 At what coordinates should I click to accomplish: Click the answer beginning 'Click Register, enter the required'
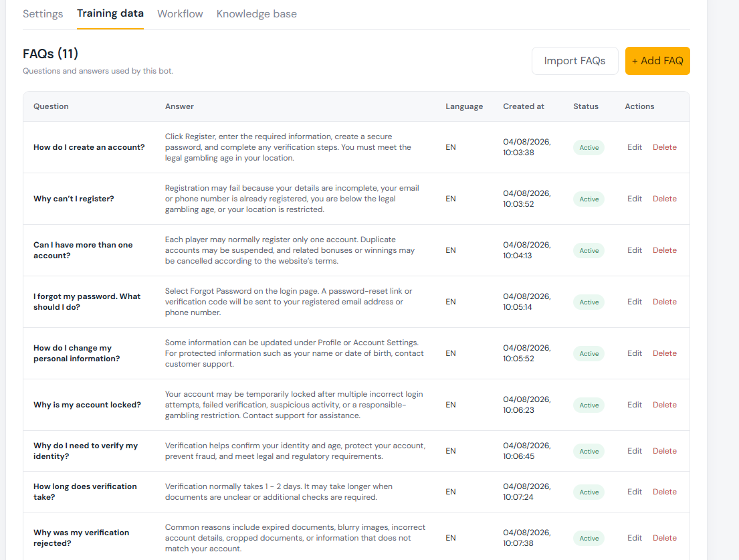[288, 147]
